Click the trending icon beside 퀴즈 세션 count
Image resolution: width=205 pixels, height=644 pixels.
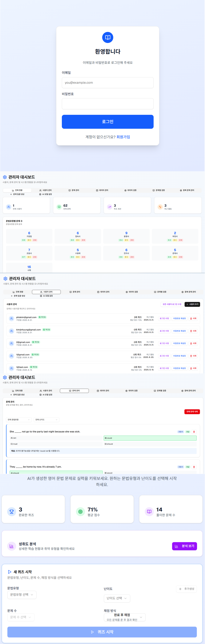point(109,207)
